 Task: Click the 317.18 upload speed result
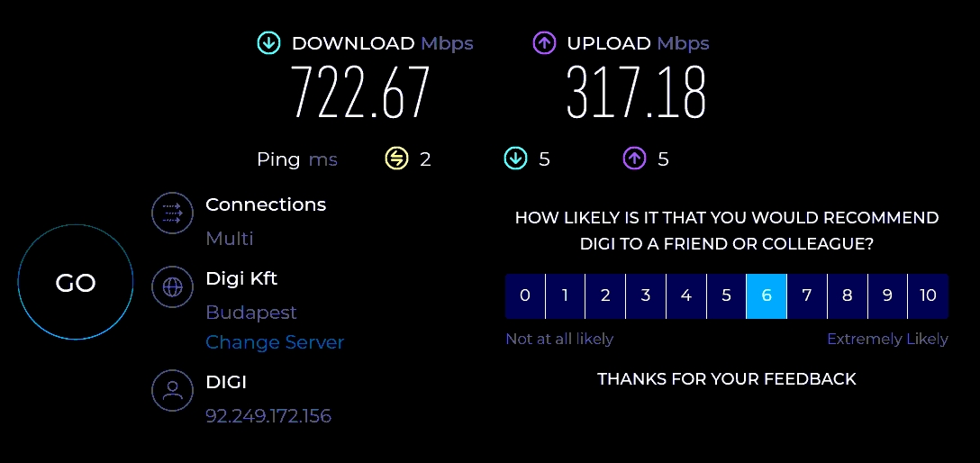pyautogui.click(x=636, y=93)
